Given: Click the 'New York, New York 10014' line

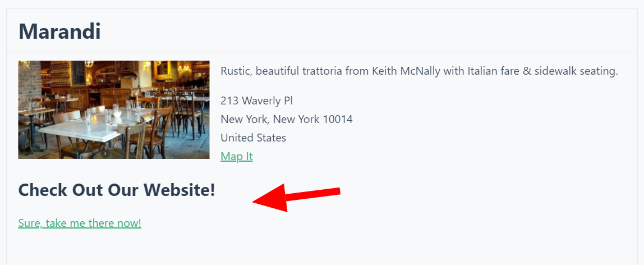Looking at the screenshot, I should [286, 119].
